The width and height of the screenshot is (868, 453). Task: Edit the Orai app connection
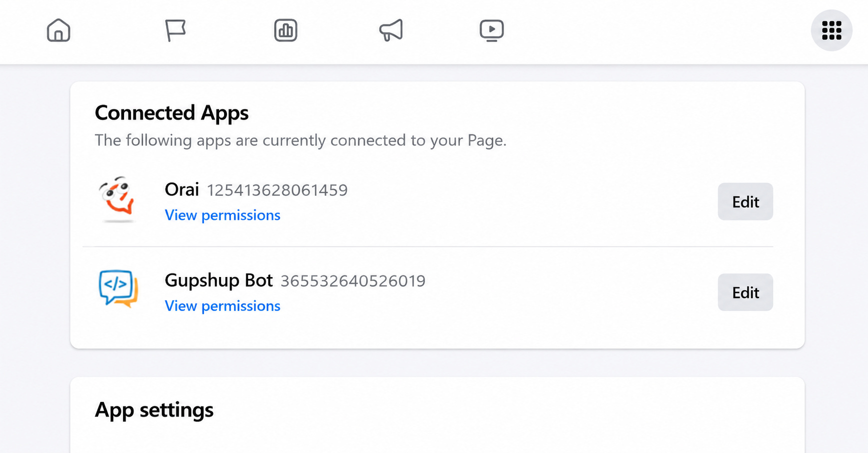[x=745, y=201]
